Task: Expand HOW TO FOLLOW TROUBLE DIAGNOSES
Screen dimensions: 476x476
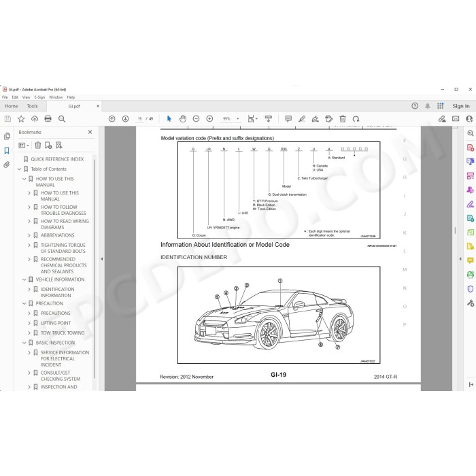Action: [x=29, y=207]
